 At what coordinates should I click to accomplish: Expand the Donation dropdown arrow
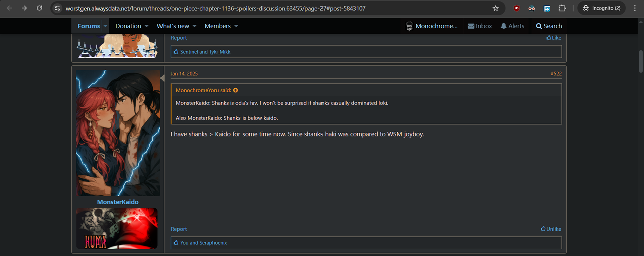(x=147, y=26)
